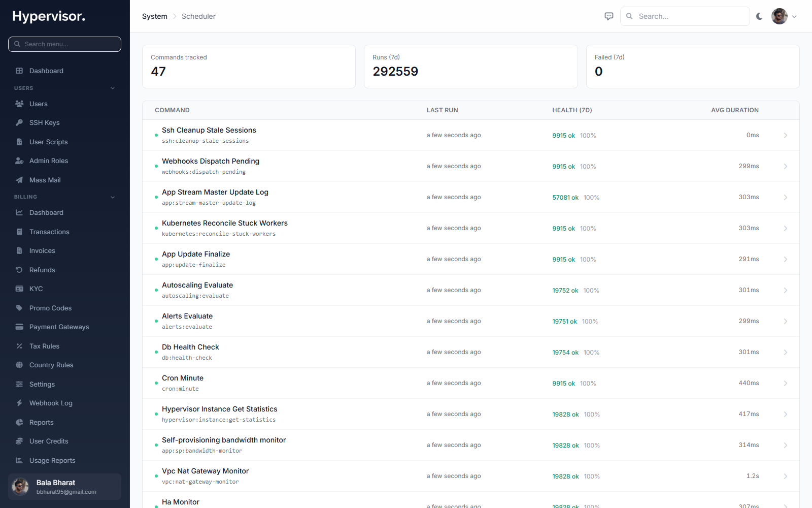Viewport: 812px width, 508px height.
Task: Open Alerts Evaluate command row
Action: point(471,321)
